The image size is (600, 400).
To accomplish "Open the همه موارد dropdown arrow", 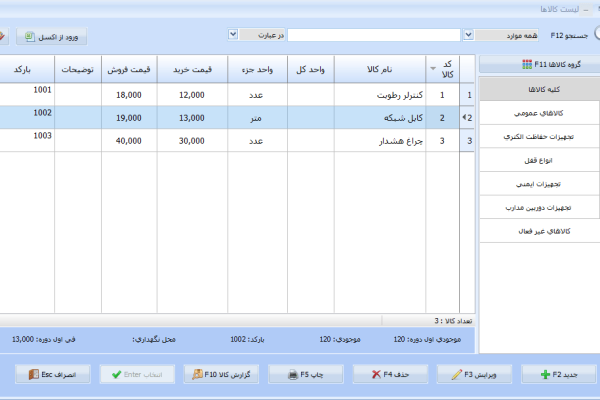I will tap(468, 35).
